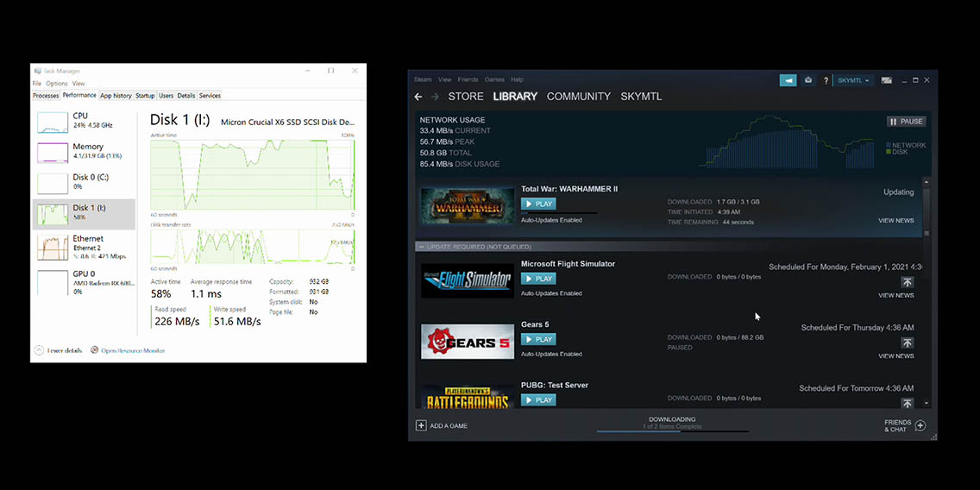The width and height of the screenshot is (980, 490).
Task: Click the Steam help question mark icon
Action: click(x=826, y=80)
